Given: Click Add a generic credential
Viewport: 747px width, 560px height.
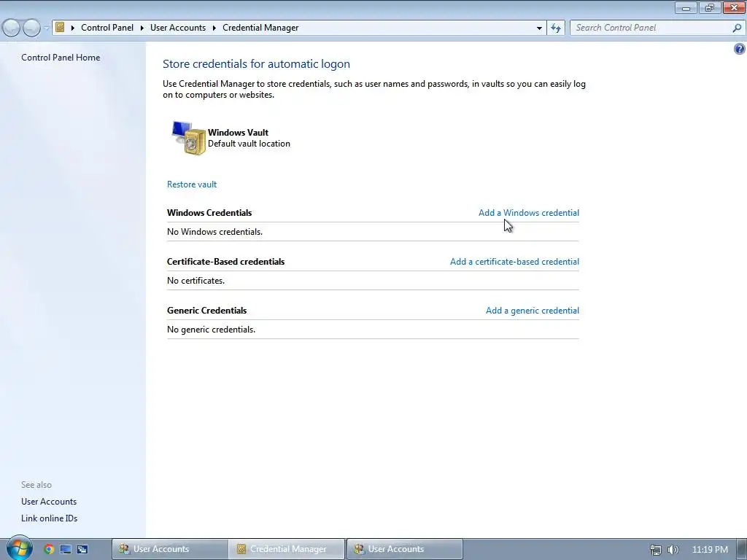Looking at the screenshot, I should [532, 311].
